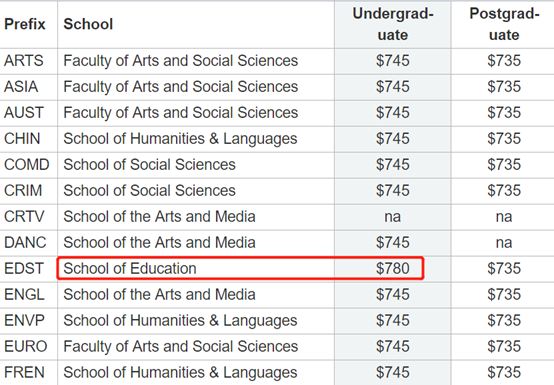The height and width of the screenshot is (385, 554).
Task: Click the ENVP postgraduate $735 fee
Action: point(504,321)
